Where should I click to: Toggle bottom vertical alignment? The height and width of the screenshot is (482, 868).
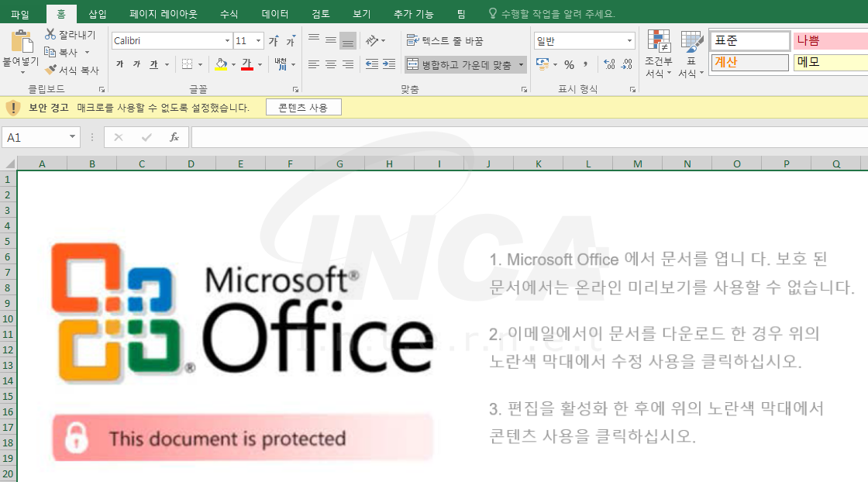(x=348, y=41)
